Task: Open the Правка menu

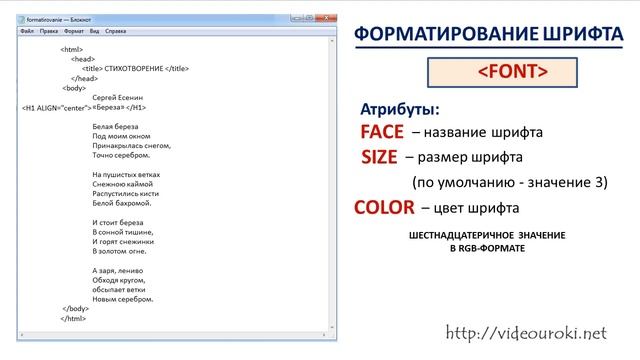Action: pos(49,31)
